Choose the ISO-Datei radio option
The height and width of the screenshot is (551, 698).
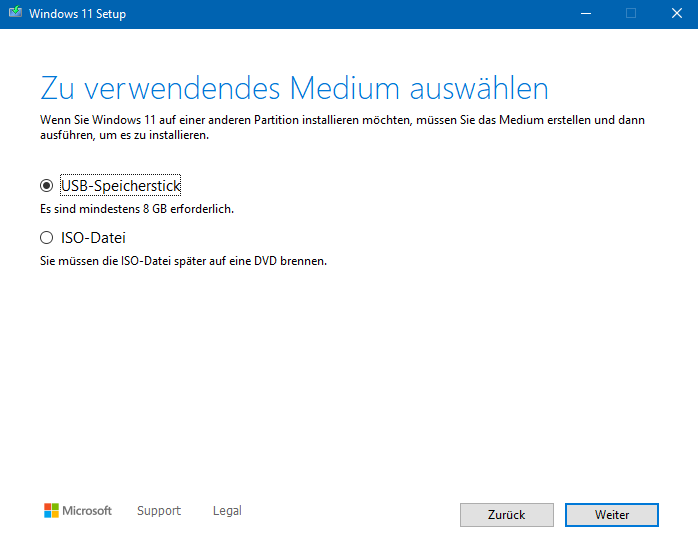(46, 238)
